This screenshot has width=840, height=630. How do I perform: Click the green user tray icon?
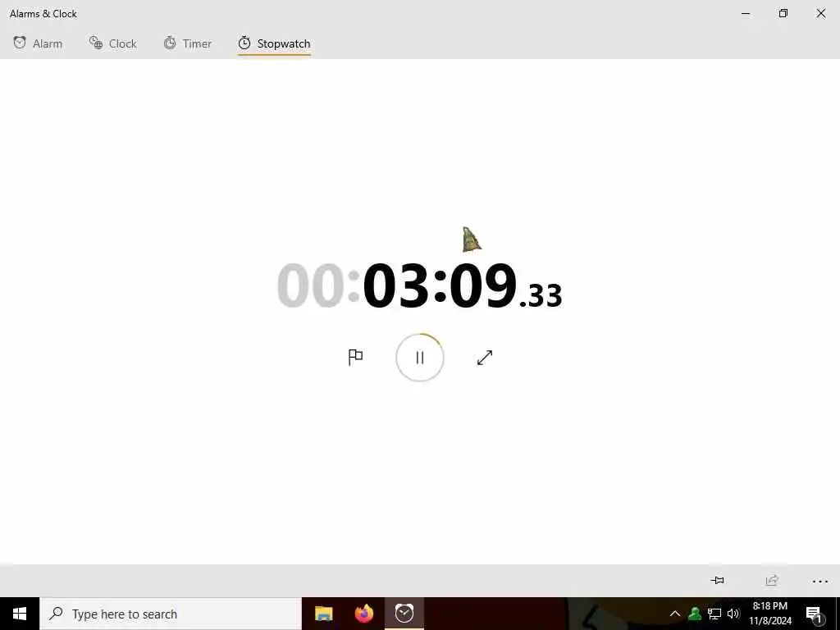[695, 614]
